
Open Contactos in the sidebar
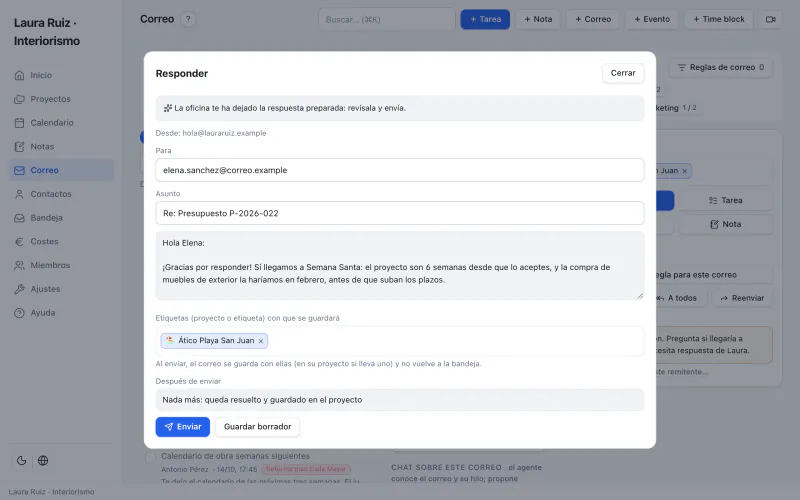(x=61, y=194)
